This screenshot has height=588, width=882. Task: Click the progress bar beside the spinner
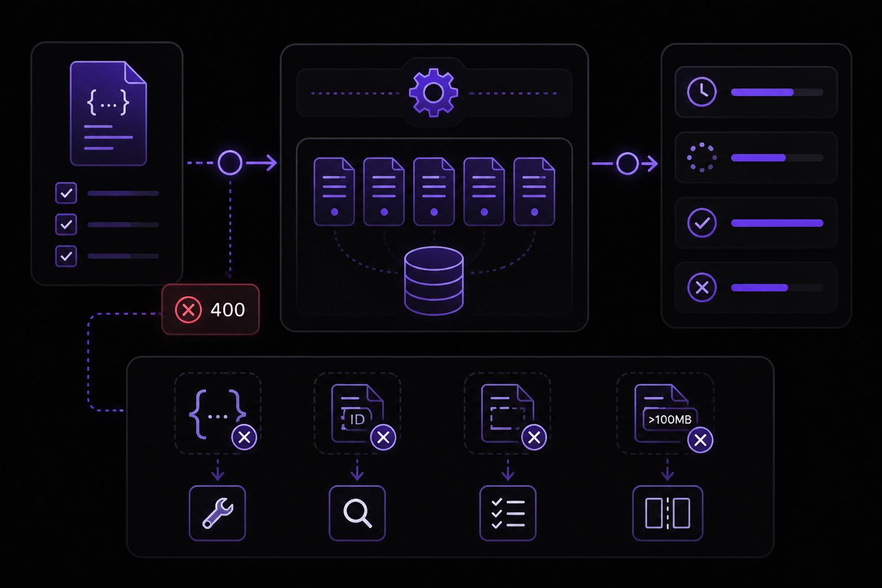tap(777, 157)
